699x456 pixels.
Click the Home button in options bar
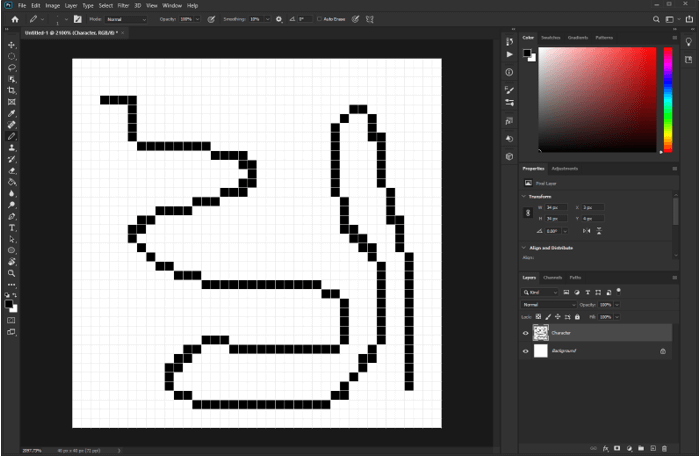pyautogui.click(x=15, y=19)
